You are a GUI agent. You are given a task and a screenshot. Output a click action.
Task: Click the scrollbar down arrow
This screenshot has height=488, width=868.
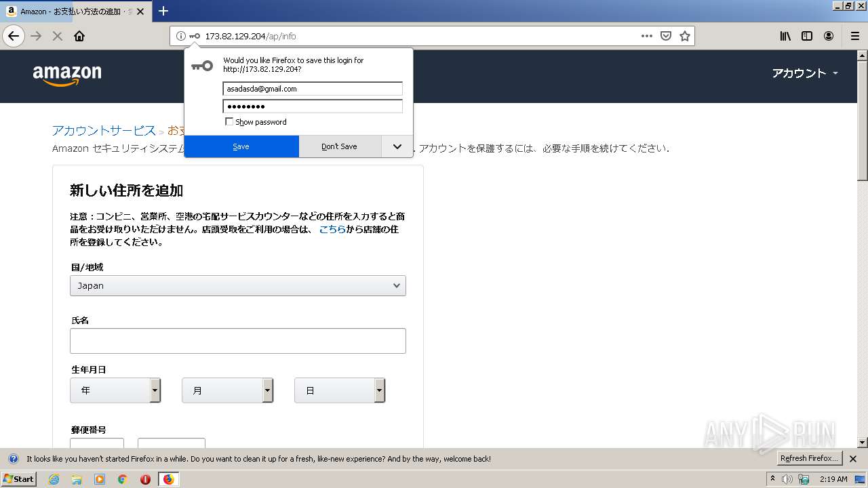coord(863,443)
